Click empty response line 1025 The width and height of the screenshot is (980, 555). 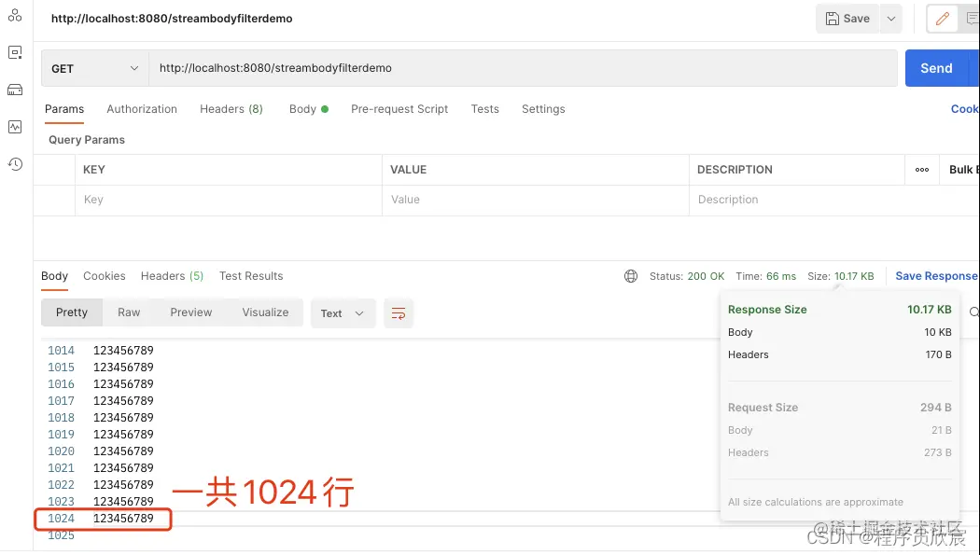point(62,535)
